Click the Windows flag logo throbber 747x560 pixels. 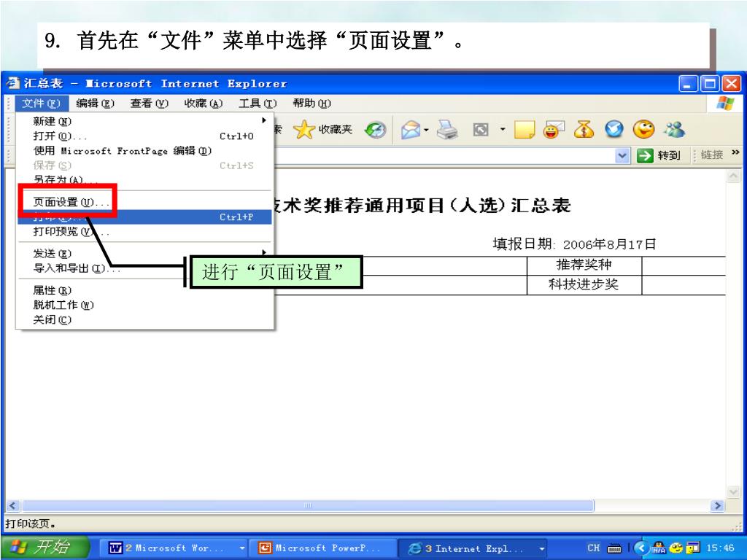[x=725, y=104]
